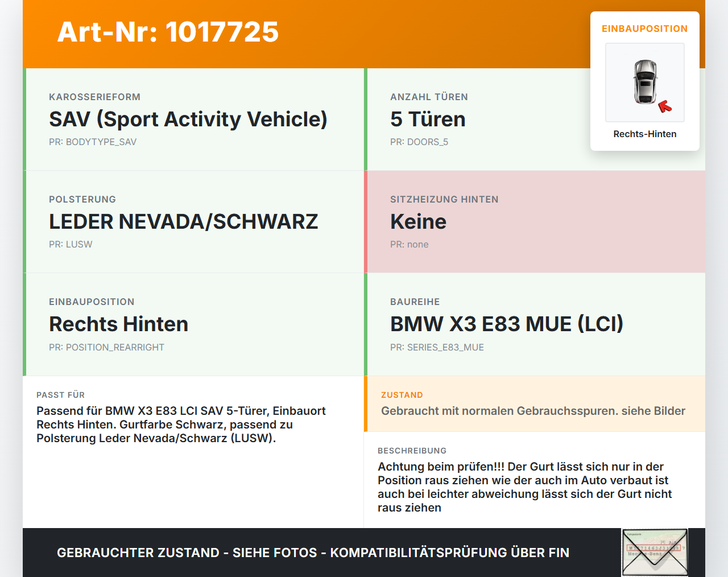This screenshot has width=728, height=577.
Task: Select the Achtung beim prüfen description
Action: [524, 487]
